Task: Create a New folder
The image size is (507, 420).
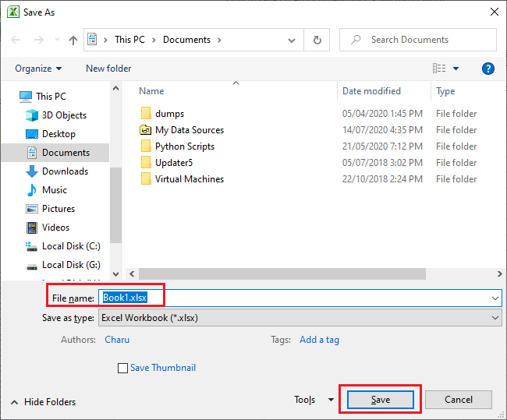Action: click(108, 69)
